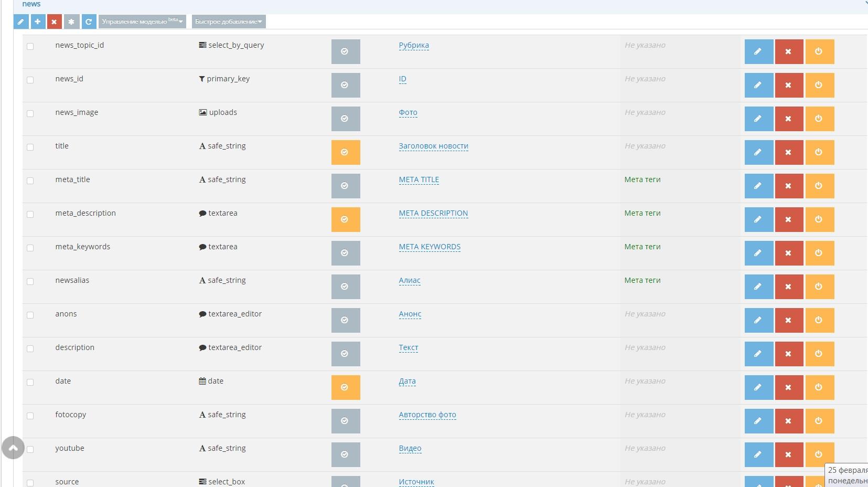Edit the news_id field
This screenshot has height=487, width=868.
(x=759, y=85)
